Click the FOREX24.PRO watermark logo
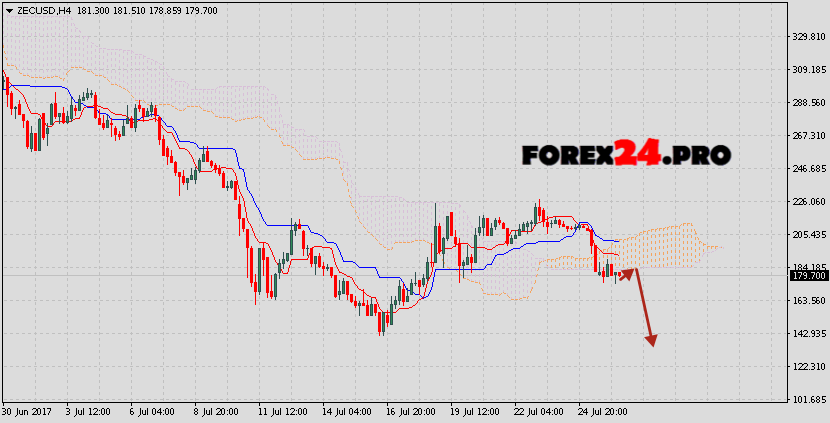 point(626,155)
